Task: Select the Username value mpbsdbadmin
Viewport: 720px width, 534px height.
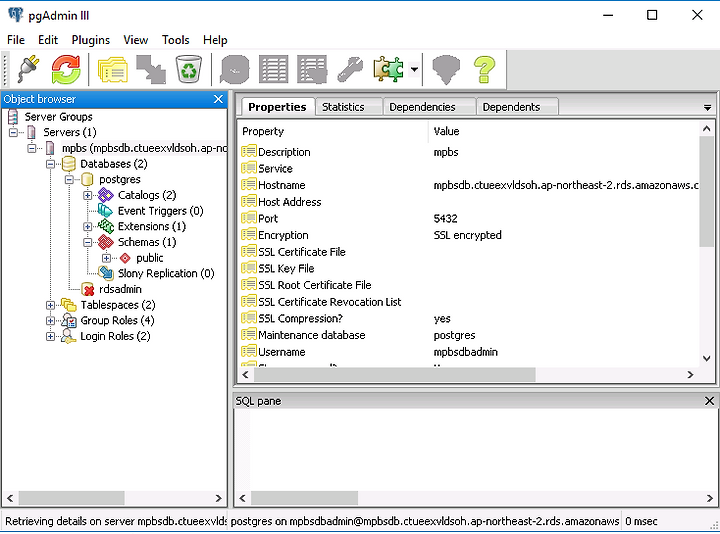Action: pyautogui.click(x=466, y=352)
